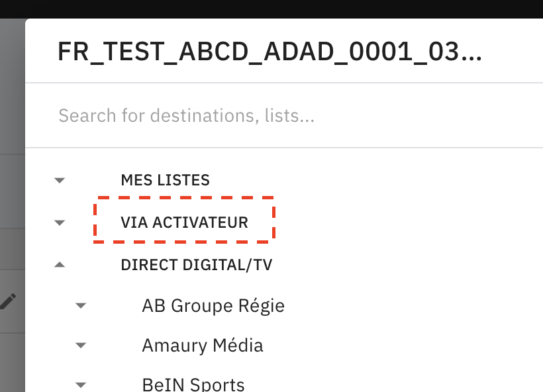Click the MES LISTES disclosure triangle

click(x=60, y=179)
